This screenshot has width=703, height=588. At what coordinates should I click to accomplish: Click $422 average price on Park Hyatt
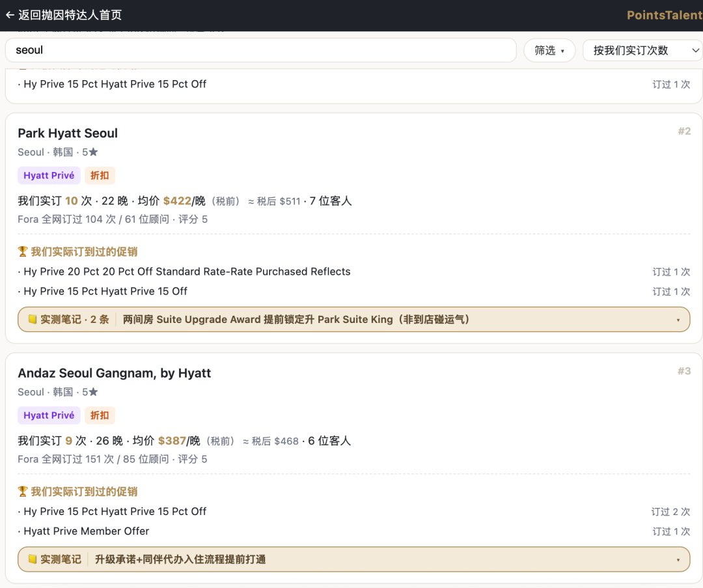(x=177, y=201)
